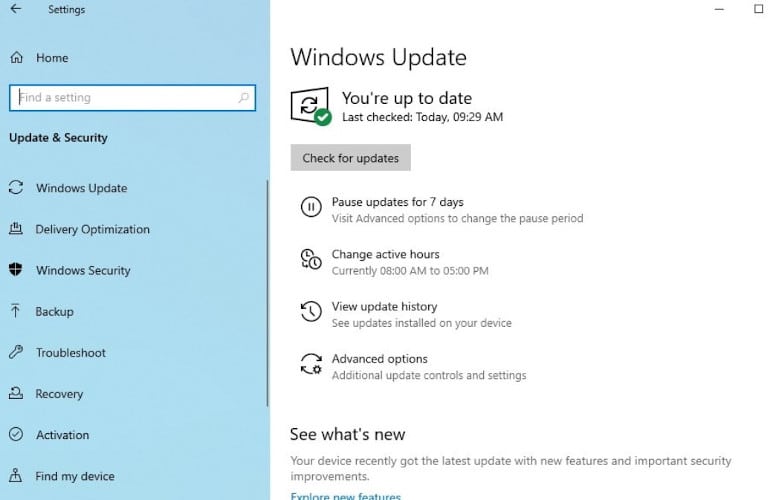Select Windows Update in the sidebar

click(82, 188)
